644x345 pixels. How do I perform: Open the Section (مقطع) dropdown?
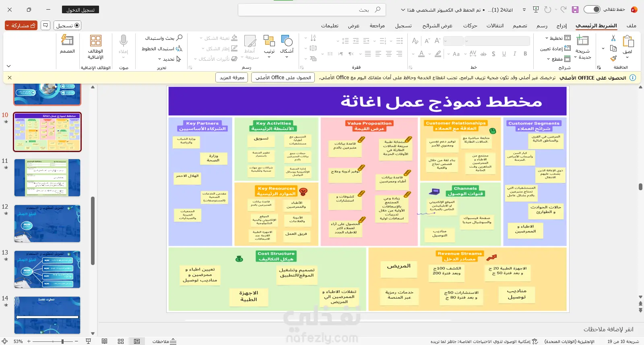(559, 59)
